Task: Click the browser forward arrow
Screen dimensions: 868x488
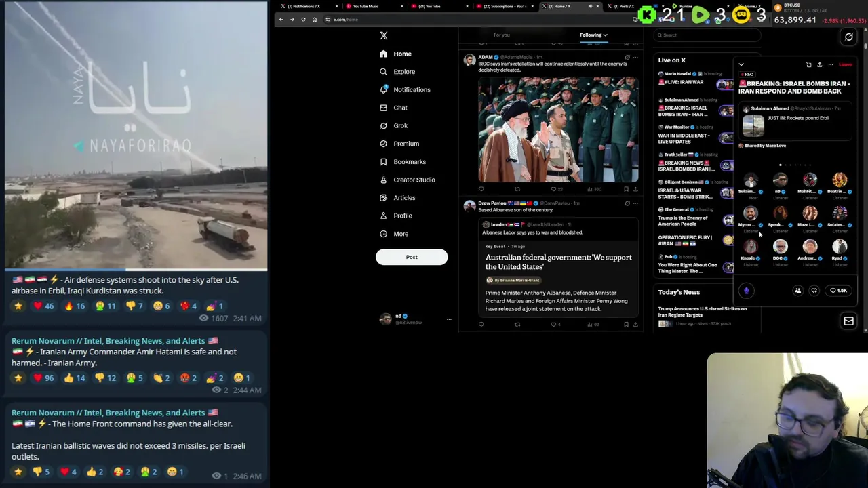Action: point(292,20)
